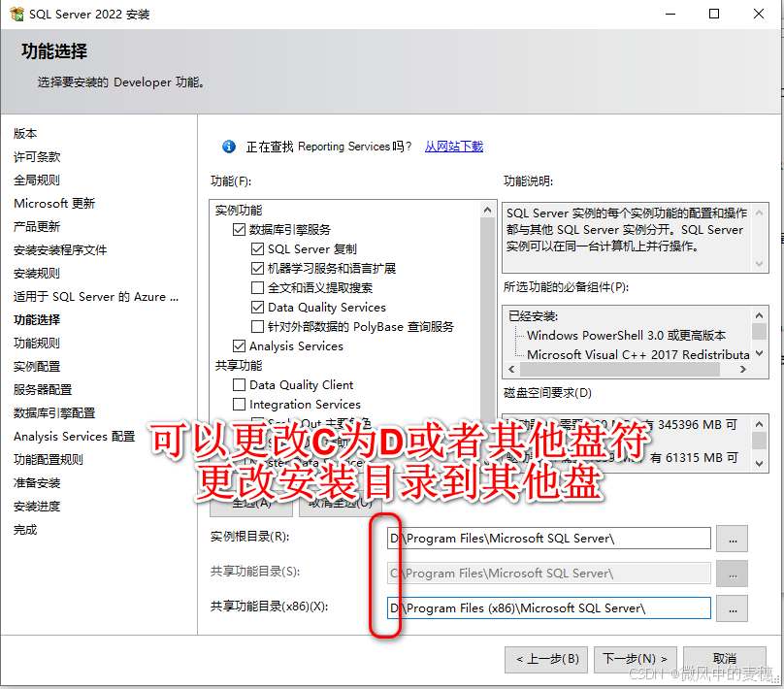Image resolution: width=784 pixels, height=689 pixels.
Task: Select current 功能选择 step in sidebar
Action: [37, 320]
